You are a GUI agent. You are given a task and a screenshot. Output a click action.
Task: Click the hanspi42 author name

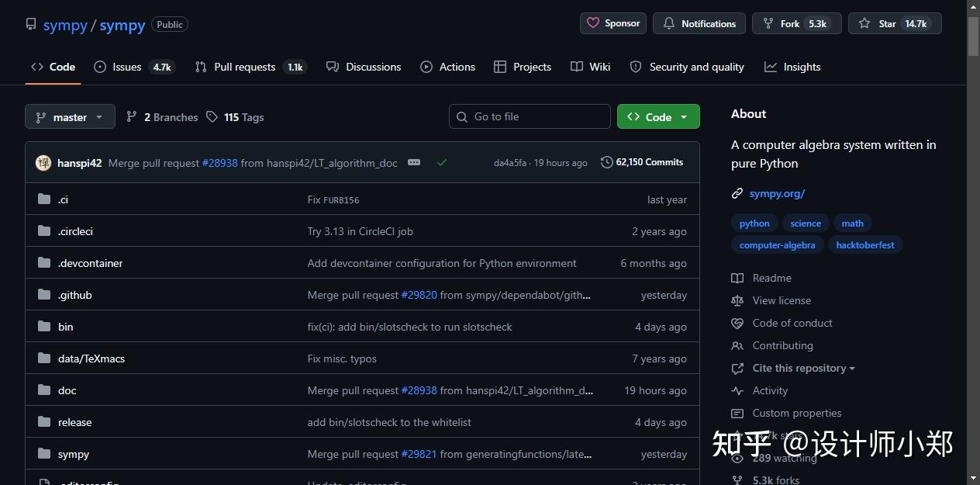point(80,163)
